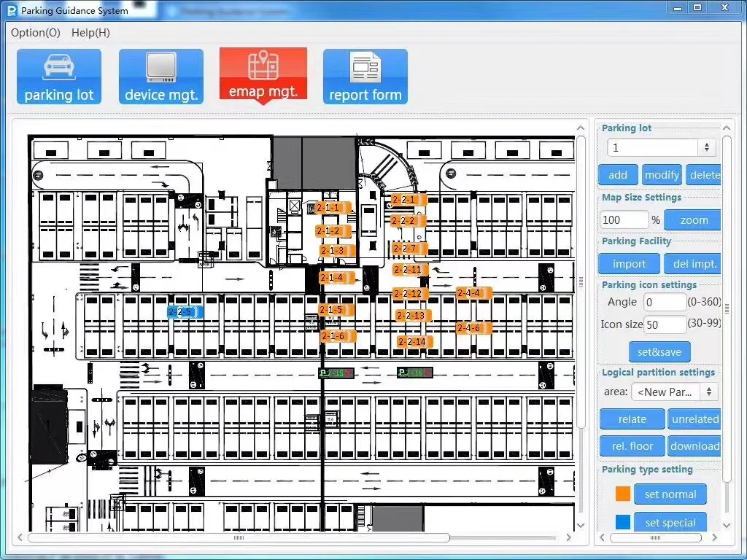Open the Help(H) menu
The image size is (747, 560).
(90, 33)
